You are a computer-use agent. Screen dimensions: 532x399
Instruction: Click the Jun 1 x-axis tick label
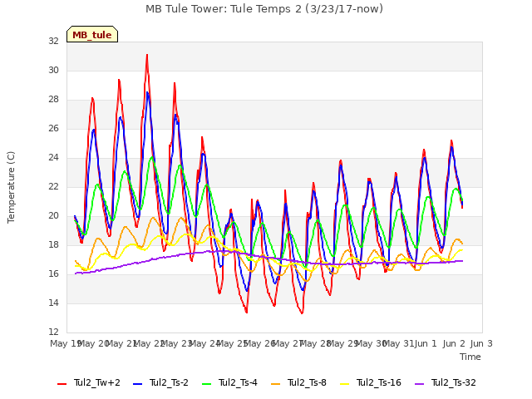(x=426, y=343)
